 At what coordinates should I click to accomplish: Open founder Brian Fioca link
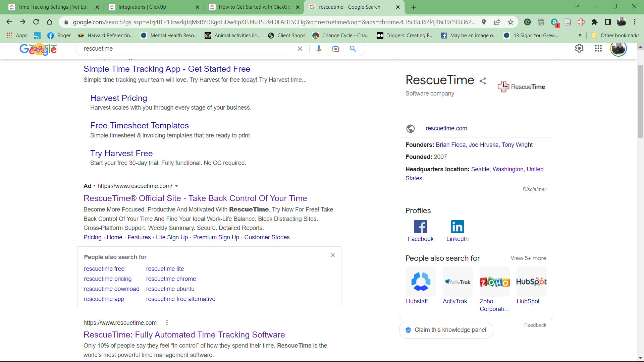coord(450,145)
